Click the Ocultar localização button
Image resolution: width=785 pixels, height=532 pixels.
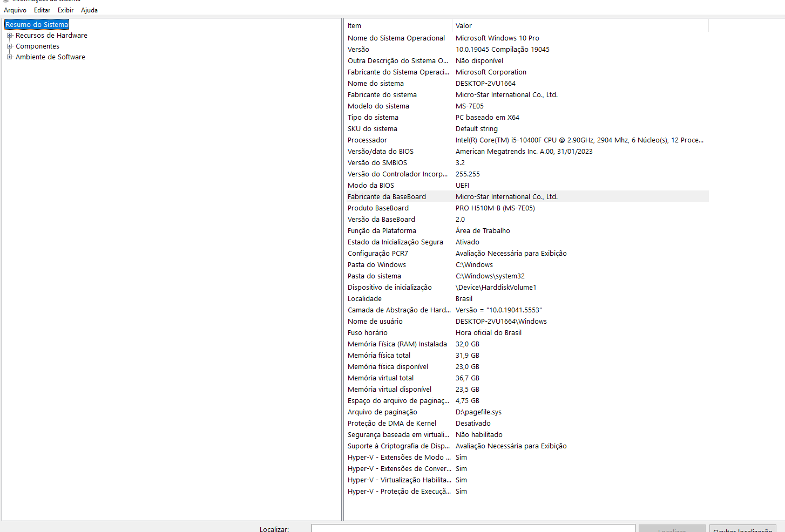743,529
